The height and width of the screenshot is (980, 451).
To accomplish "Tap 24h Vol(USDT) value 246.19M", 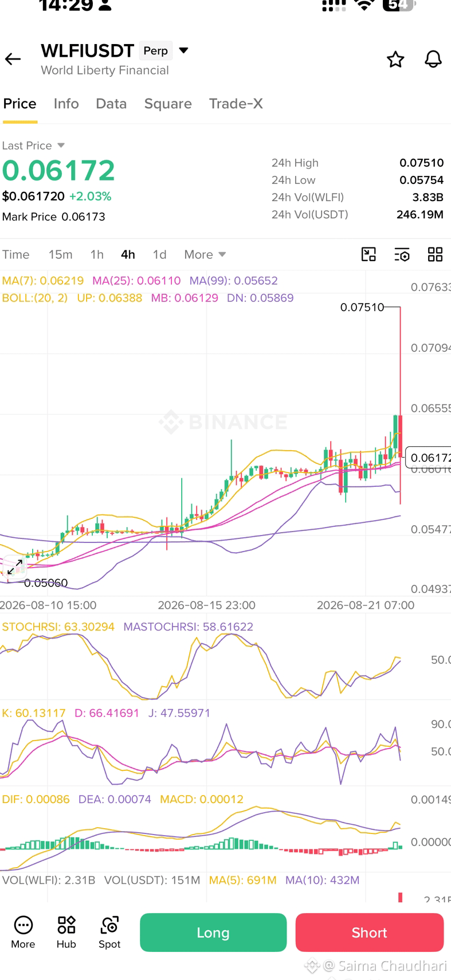I will tap(420, 214).
